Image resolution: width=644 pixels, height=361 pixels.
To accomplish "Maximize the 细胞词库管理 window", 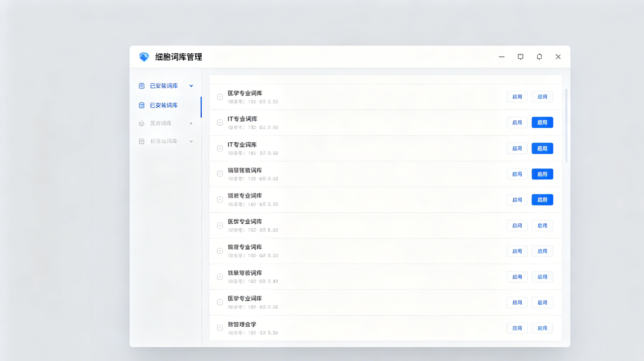I will click(521, 57).
